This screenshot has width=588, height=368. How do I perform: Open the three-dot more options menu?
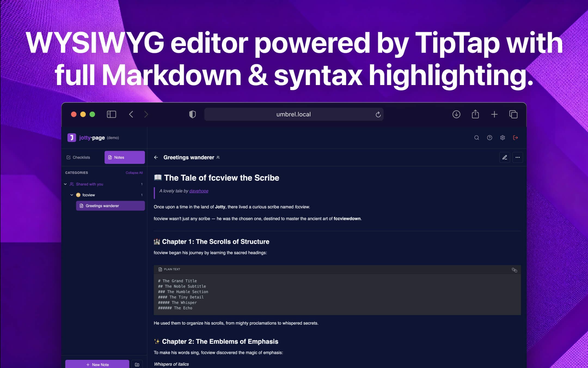(x=517, y=157)
